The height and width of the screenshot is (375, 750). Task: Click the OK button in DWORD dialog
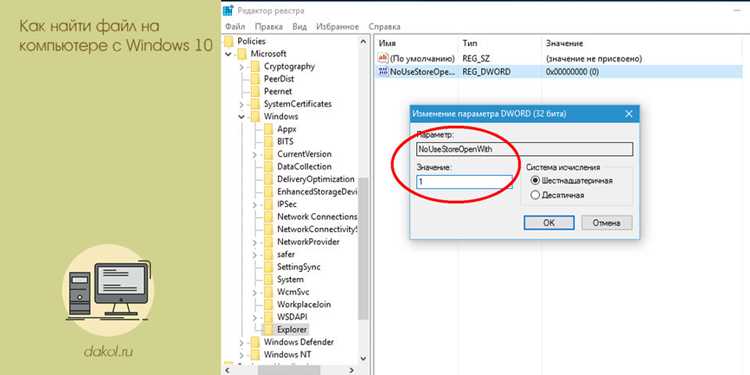point(549,222)
